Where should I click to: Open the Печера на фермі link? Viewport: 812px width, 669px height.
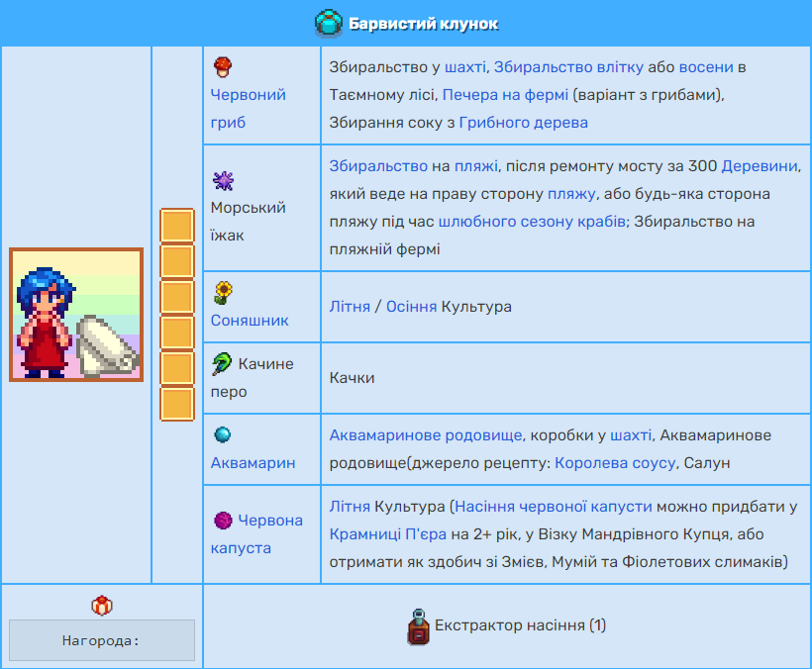point(505,95)
